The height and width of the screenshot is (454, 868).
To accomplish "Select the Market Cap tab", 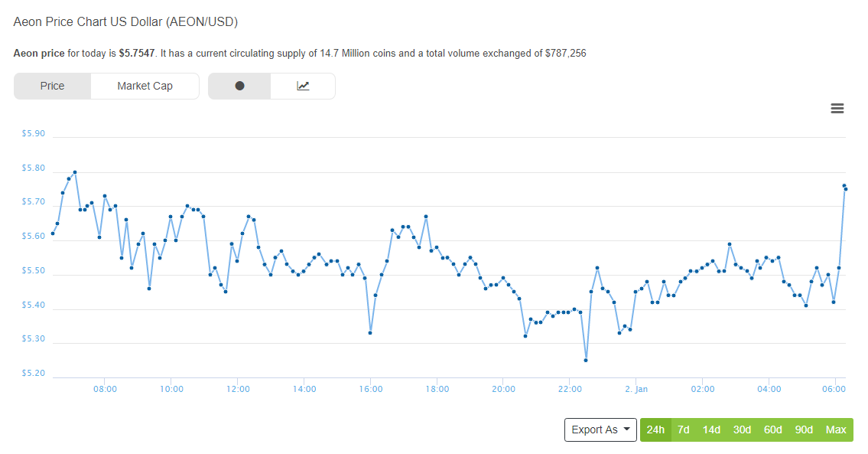I will pos(145,86).
